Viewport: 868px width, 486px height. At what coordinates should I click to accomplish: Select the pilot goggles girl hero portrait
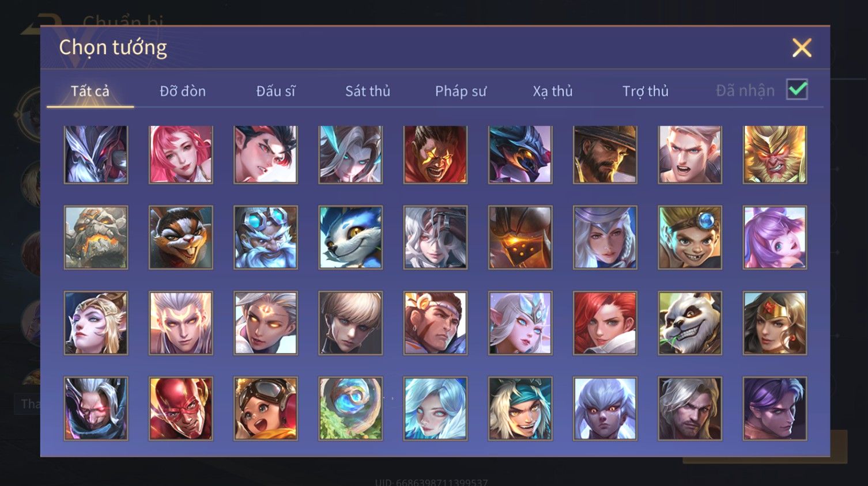coord(266,408)
